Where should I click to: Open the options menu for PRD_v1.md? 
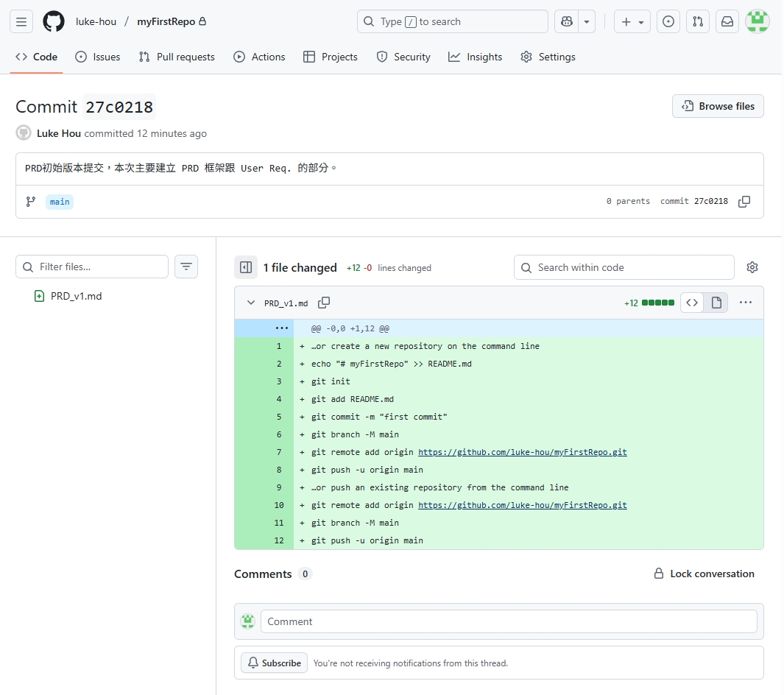click(746, 302)
